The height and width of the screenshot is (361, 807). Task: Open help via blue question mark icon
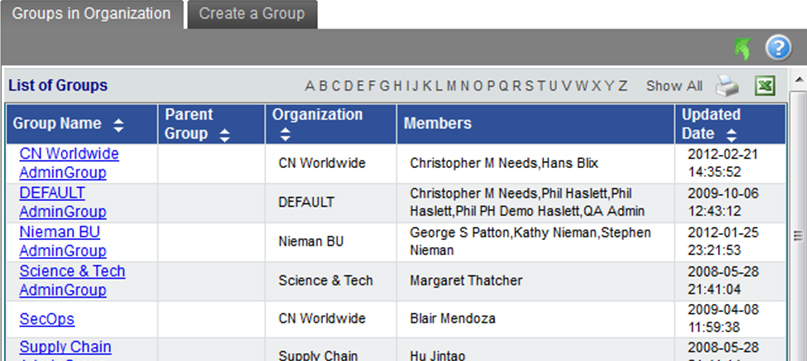pyautogui.click(x=778, y=48)
